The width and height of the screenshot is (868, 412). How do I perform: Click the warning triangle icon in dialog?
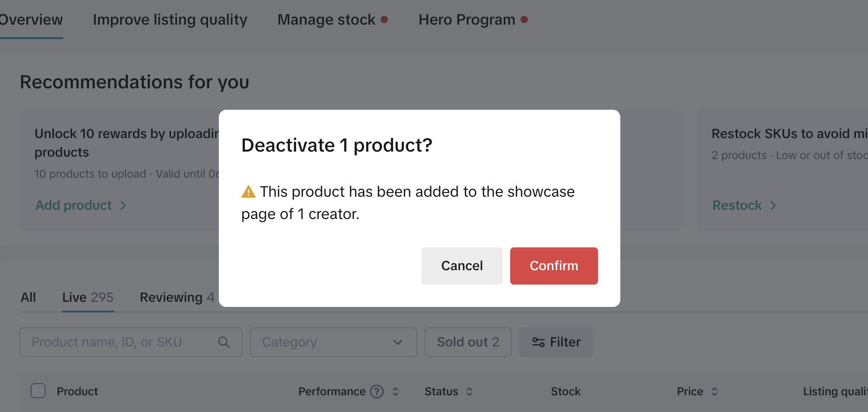tap(249, 192)
